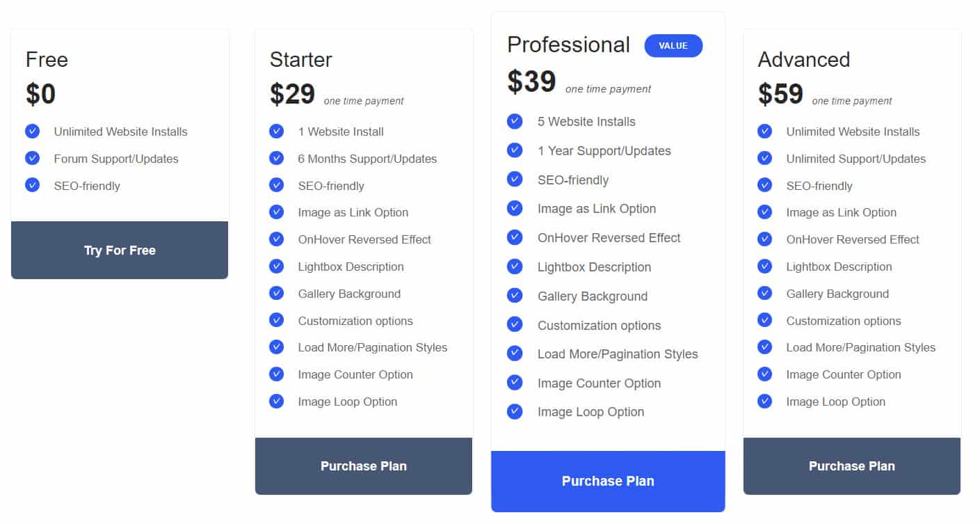Click the VALUE badge on Professional
Viewport: 980px width, 524px height.
(673, 45)
